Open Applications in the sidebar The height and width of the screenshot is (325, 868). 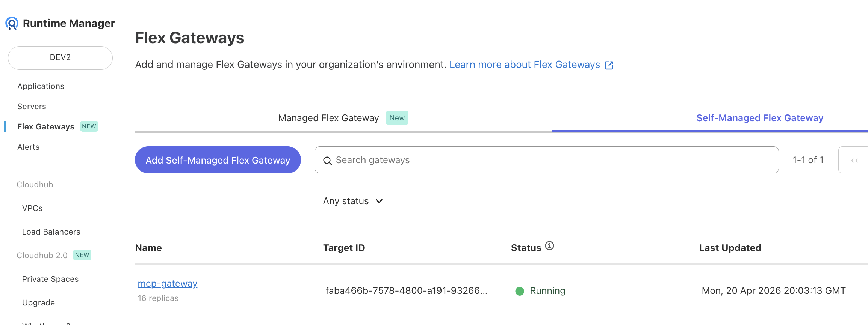[41, 86]
